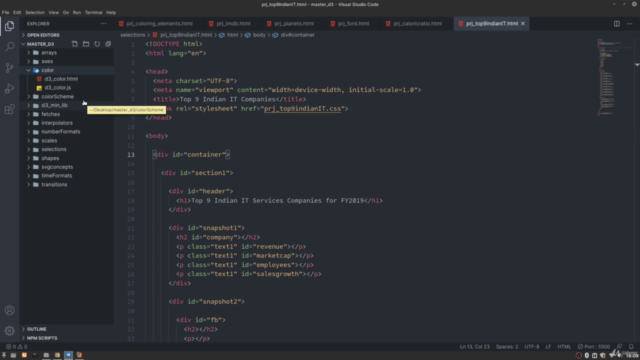Open the View menu
The image size is (640, 360).
coord(53,13)
